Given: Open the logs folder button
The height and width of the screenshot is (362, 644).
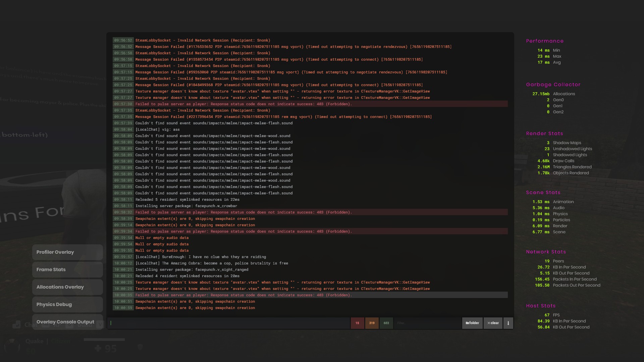Looking at the screenshot, I should 472,323.
